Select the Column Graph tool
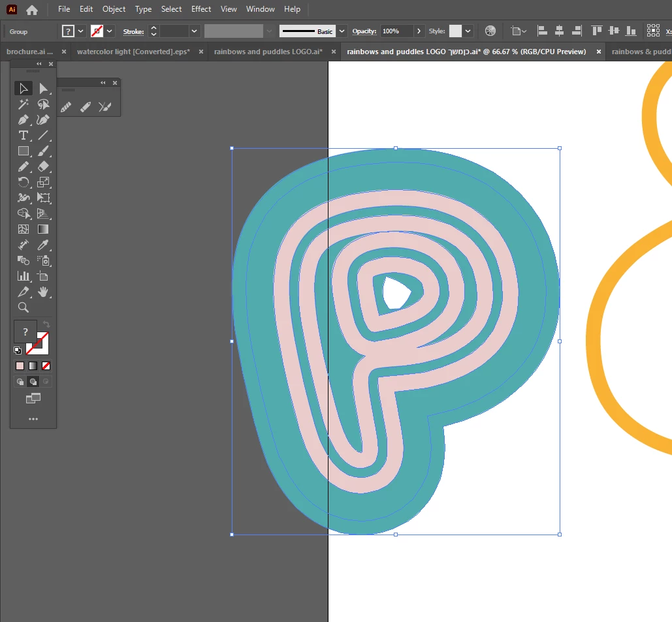This screenshot has width=672, height=622. [23, 276]
